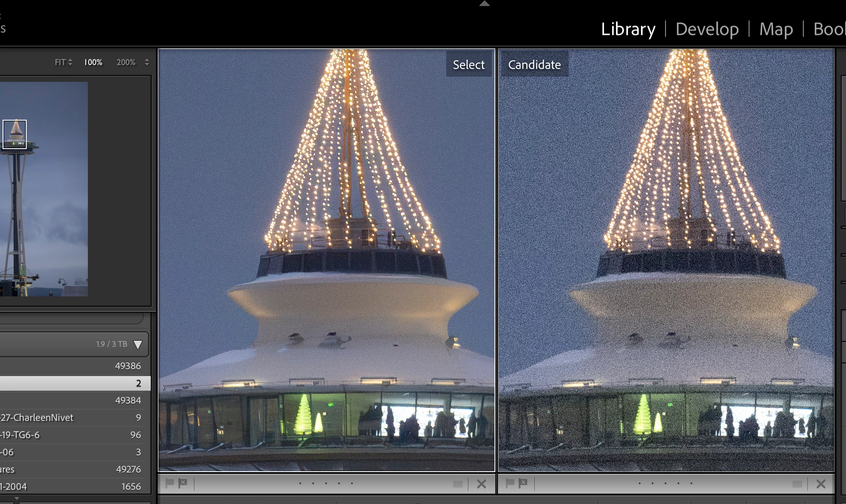
Task: Set the color label on the Select photo
Action: (x=457, y=484)
